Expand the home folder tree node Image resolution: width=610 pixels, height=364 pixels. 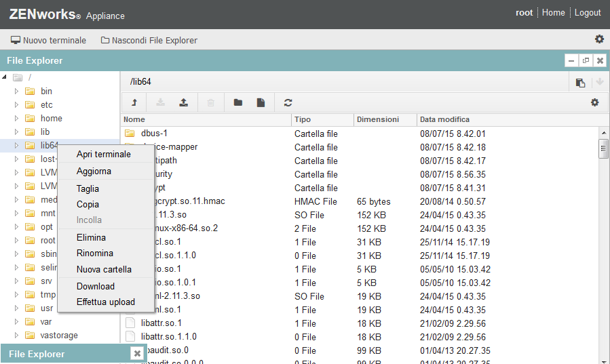pyautogui.click(x=17, y=119)
